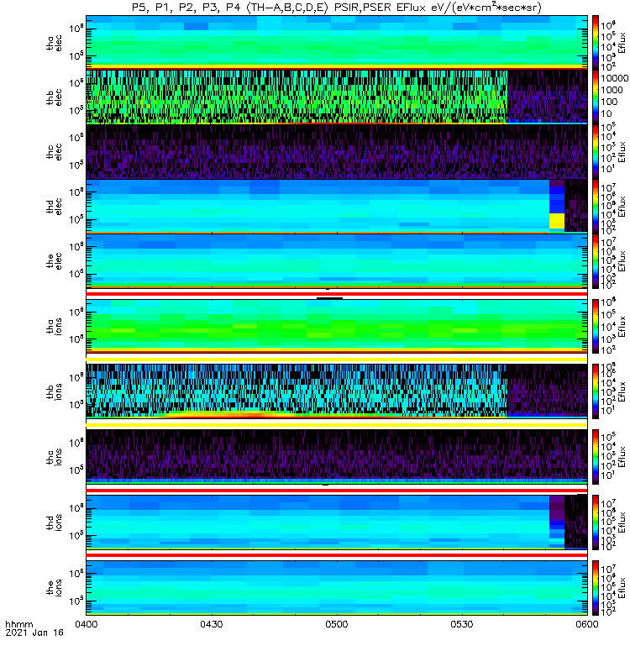
Task: Click inside the thd ions spectrogram
Action: click(x=337, y=522)
